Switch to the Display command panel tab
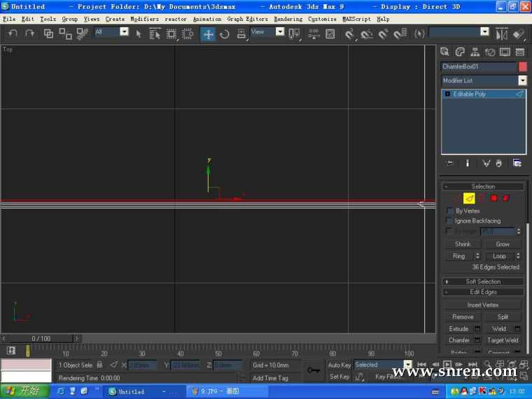The image size is (532, 399). point(505,52)
